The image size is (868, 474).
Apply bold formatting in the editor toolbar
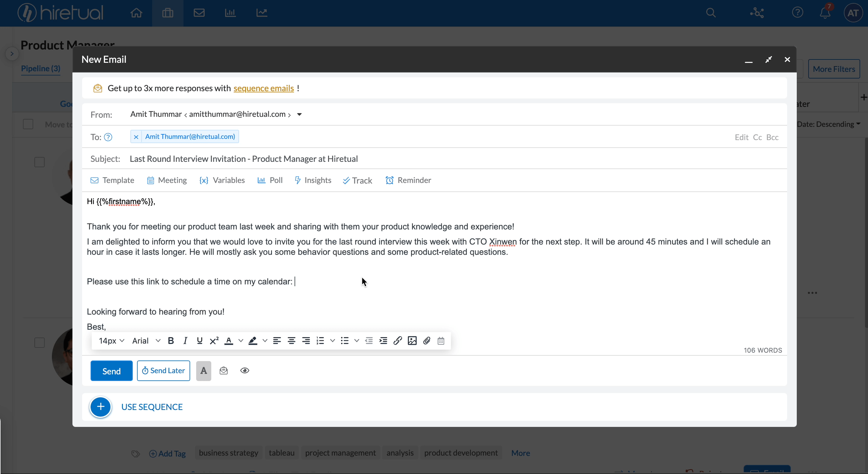pos(171,341)
